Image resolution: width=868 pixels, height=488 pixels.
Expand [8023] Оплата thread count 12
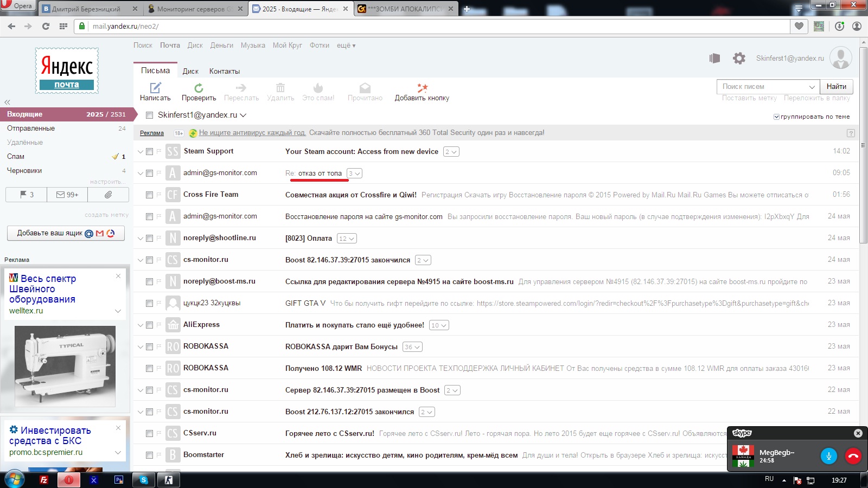[347, 239]
